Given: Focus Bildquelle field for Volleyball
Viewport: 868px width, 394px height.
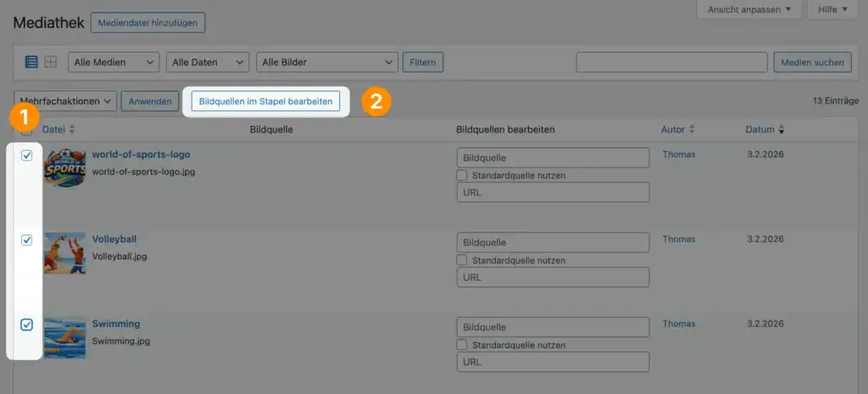Looking at the screenshot, I should [553, 242].
